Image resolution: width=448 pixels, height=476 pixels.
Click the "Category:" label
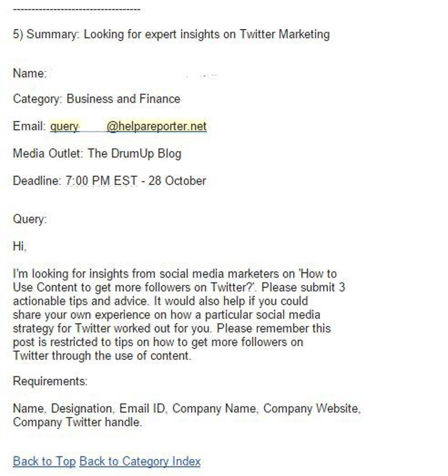[38, 99]
